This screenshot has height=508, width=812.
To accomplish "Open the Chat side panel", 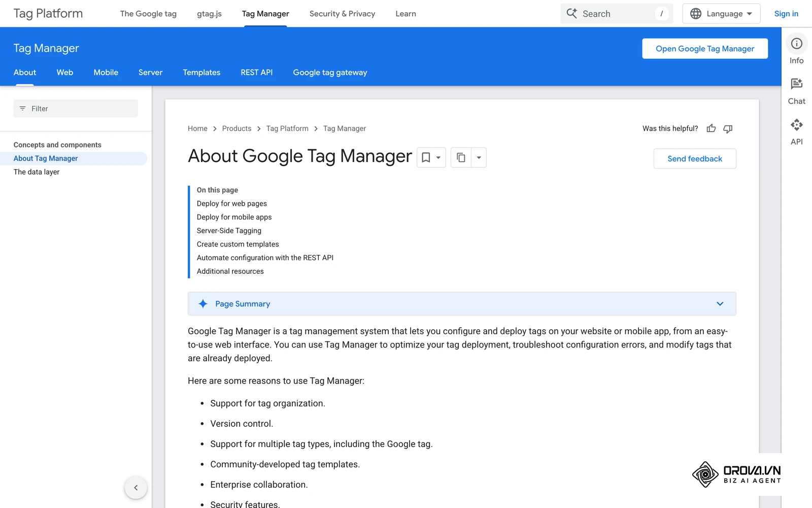I will [797, 91].
